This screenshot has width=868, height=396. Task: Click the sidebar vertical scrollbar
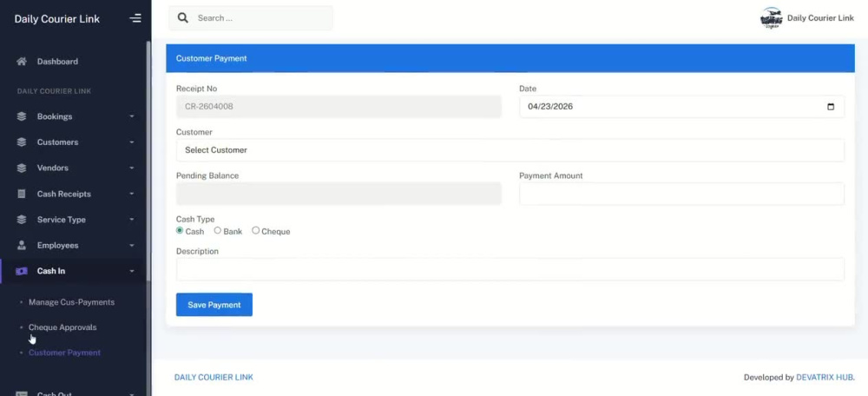pos(148,161)
